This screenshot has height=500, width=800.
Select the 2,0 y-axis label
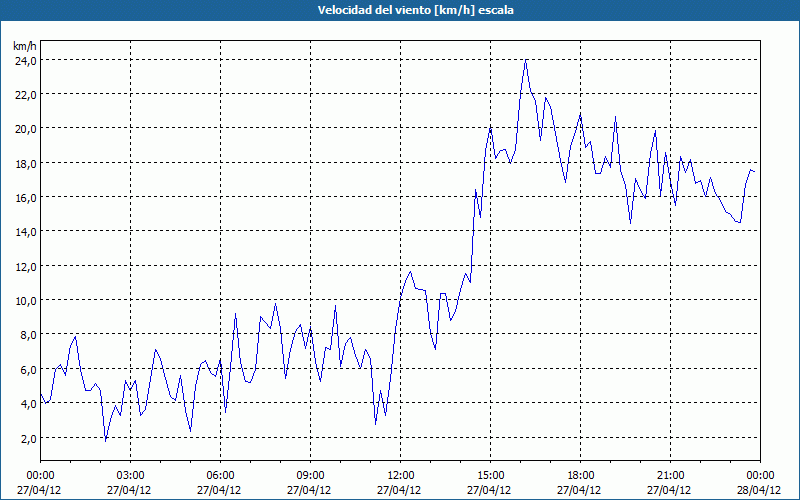[27, 438]
